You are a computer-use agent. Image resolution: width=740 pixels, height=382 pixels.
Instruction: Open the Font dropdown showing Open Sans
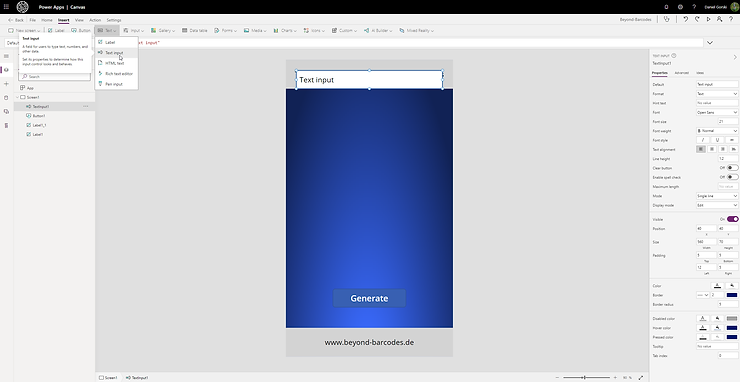click(x=717, y=112)
